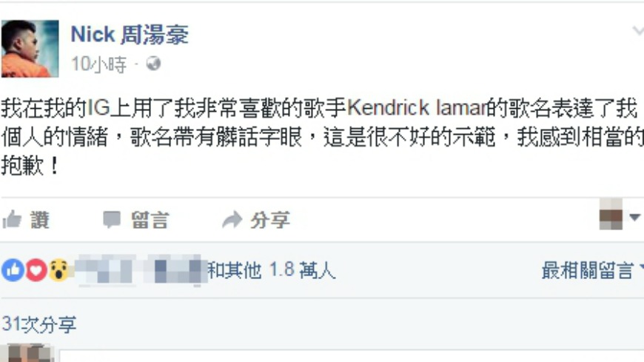This screenshot has width=644, height=362.
Task: Click the globe public privacy icon
Action: click(154, 63)
